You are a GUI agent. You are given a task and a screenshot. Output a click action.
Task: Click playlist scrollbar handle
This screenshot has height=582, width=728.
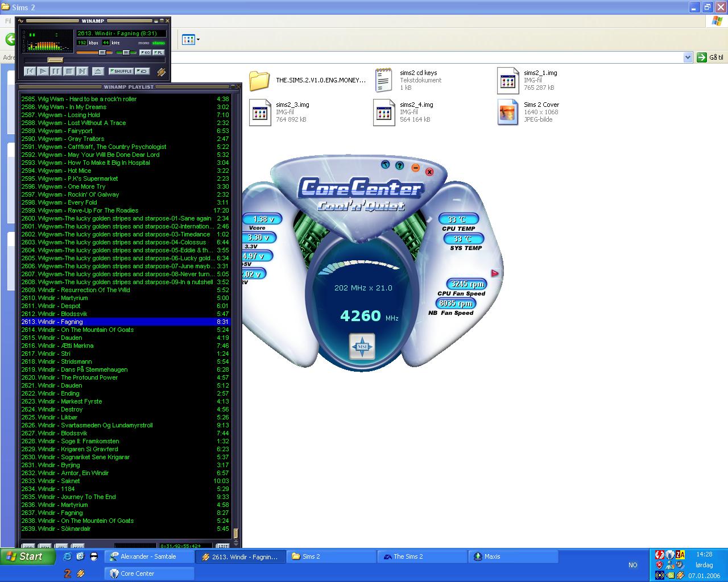point(235,535)
